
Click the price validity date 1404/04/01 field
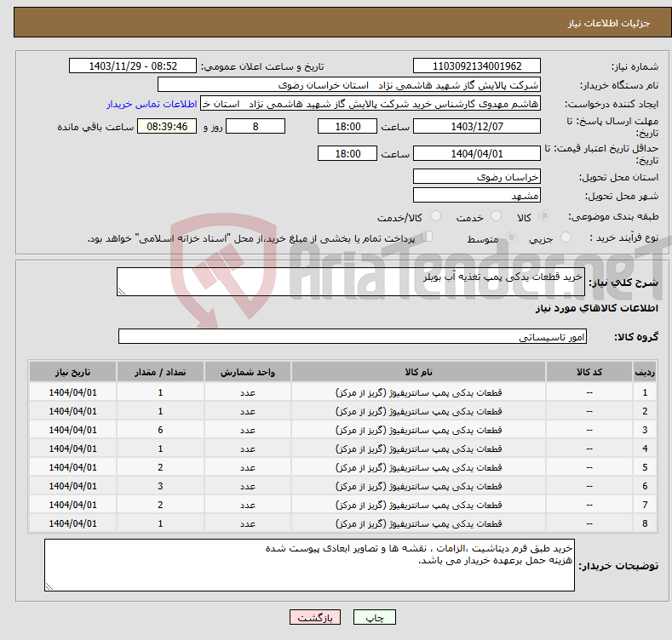pos(477,153)
